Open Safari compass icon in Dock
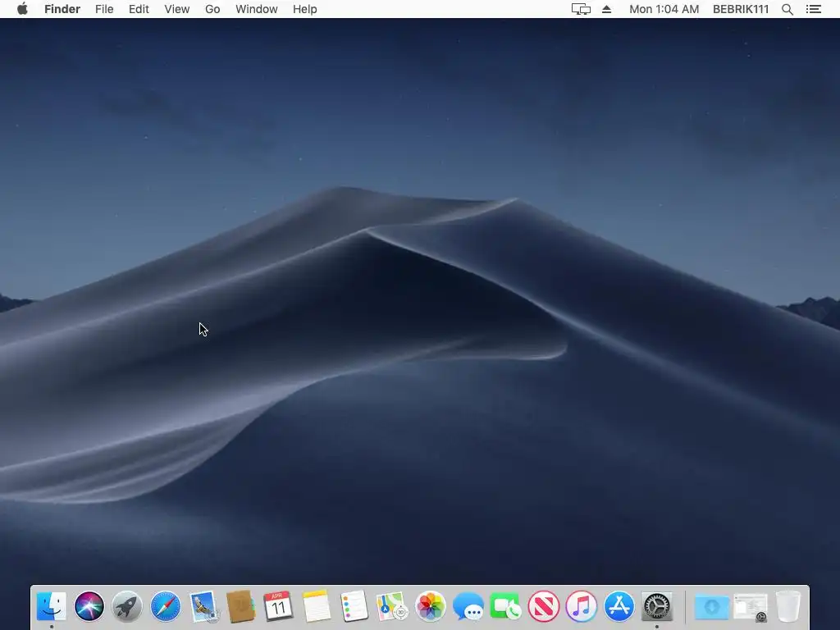This screenshot has width=840, height=630. [165, 606]
